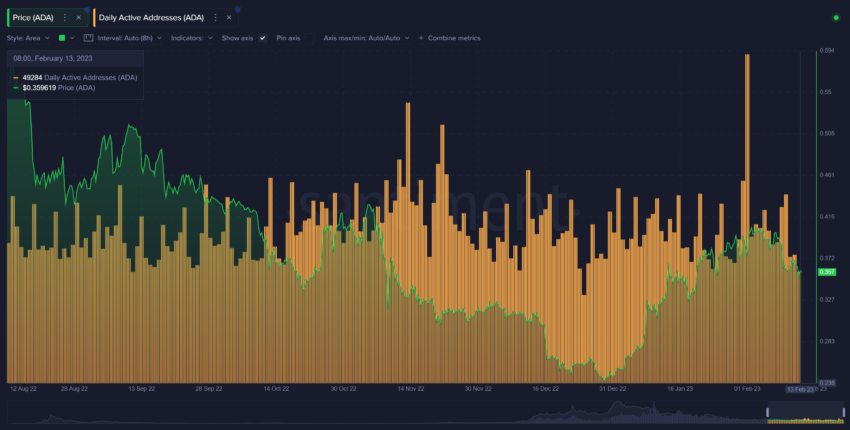Viewport: 850px width, 430px height.
Task: Uncheck the Show axis checkbox
Action: (x=262, y=38)
